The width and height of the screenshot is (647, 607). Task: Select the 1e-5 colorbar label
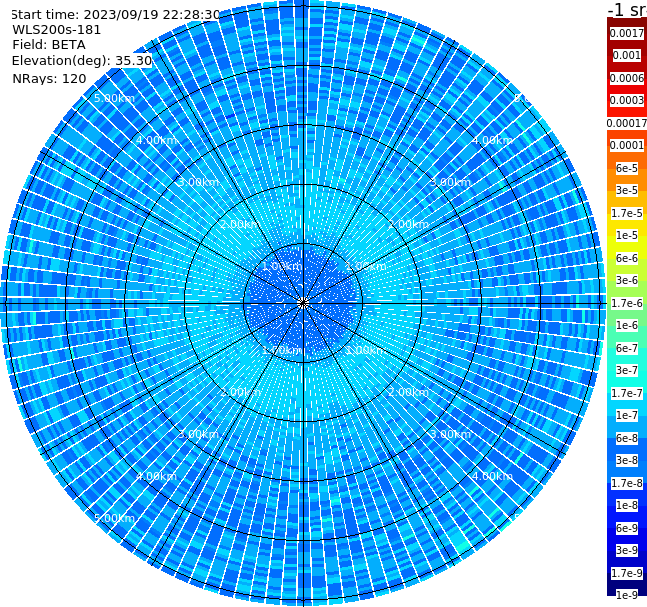627,235
